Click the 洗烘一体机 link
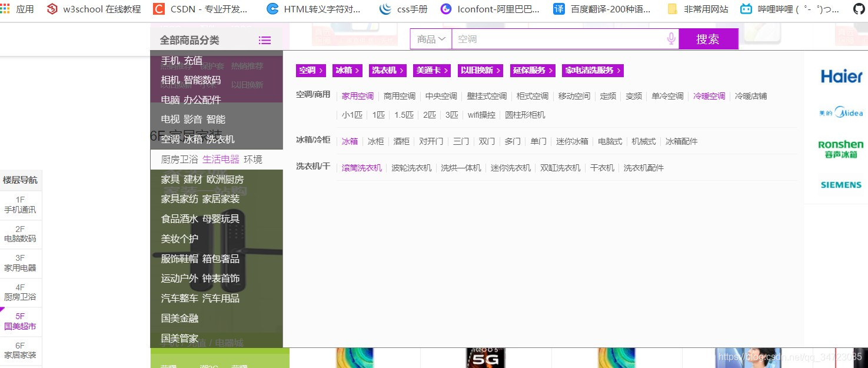The width and height of the screenshot is (868, 368). [x=461, y=168]
